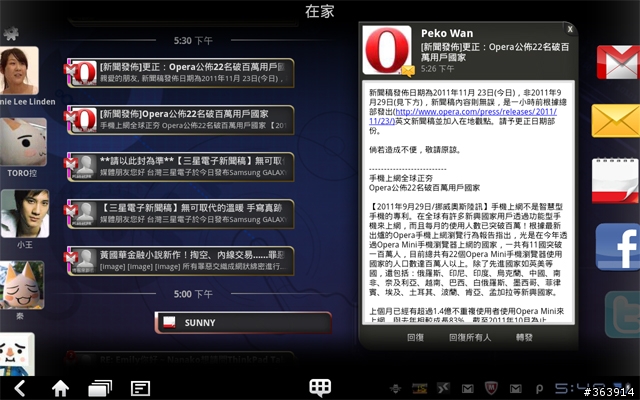Open the app grid launcher at bottom center
The width and height of the screenshot is (640, 400).
[x=320, y=387]
